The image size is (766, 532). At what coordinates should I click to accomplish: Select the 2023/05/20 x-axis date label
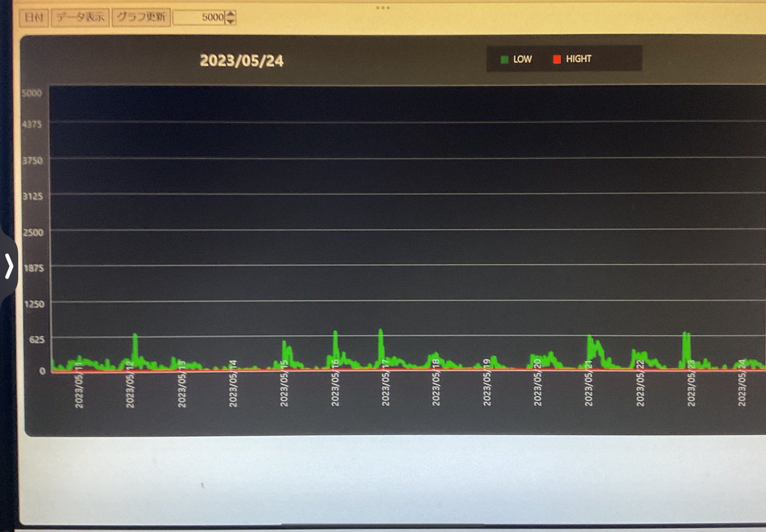[538, 382]
